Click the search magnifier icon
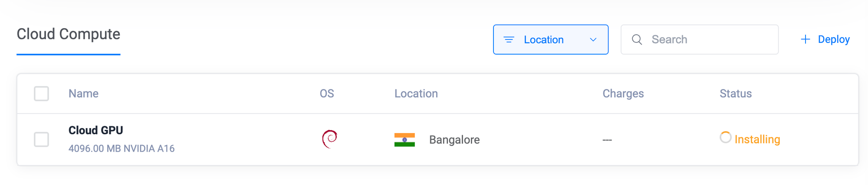This screenshot has width=868, height=185. (637, 40)
